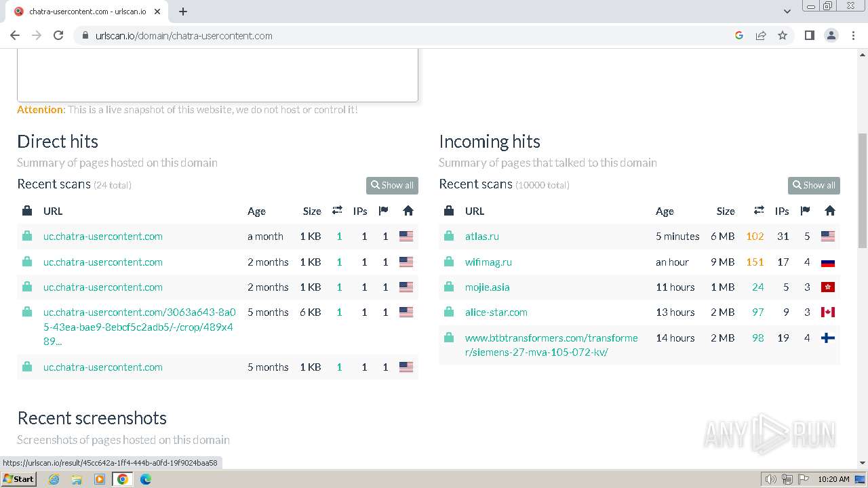Click the Hong Kong flag in mojie.asia row

tap(828, 287)
